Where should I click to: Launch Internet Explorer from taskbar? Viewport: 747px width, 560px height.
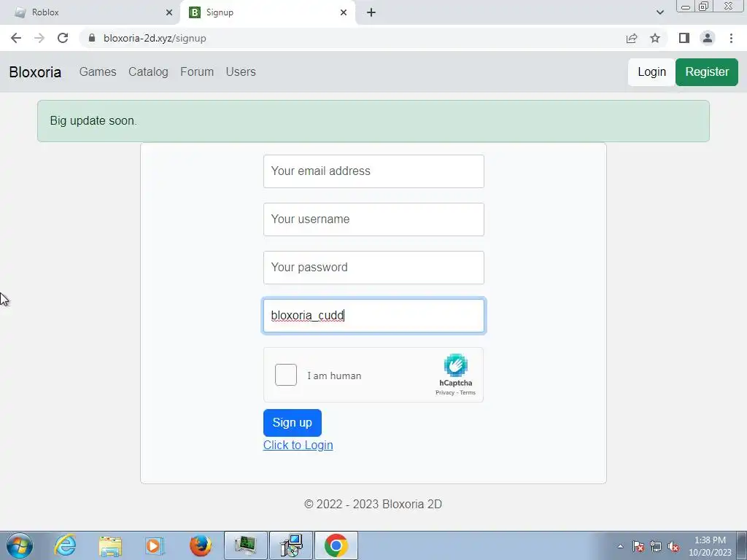[64, 545]
